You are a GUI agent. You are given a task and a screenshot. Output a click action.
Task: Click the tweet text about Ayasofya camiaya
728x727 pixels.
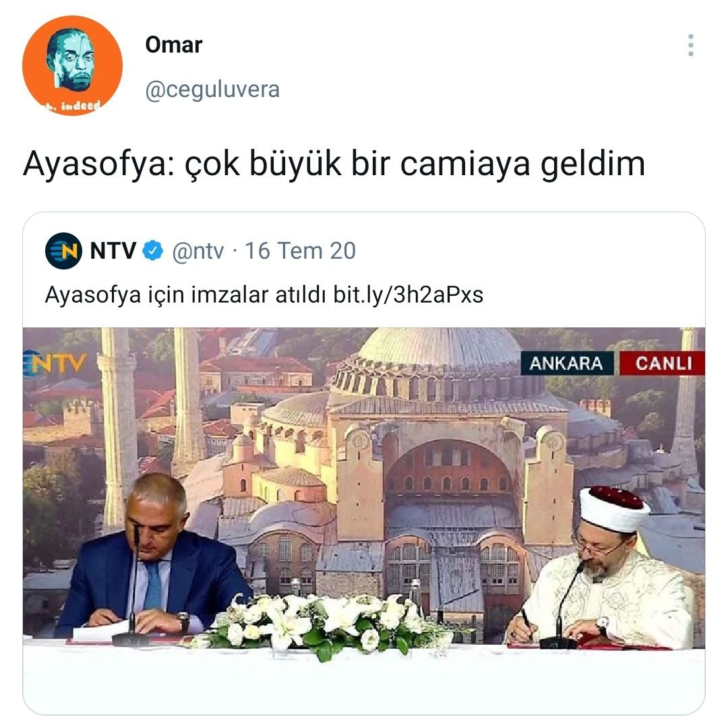click(x=334, y=164)
